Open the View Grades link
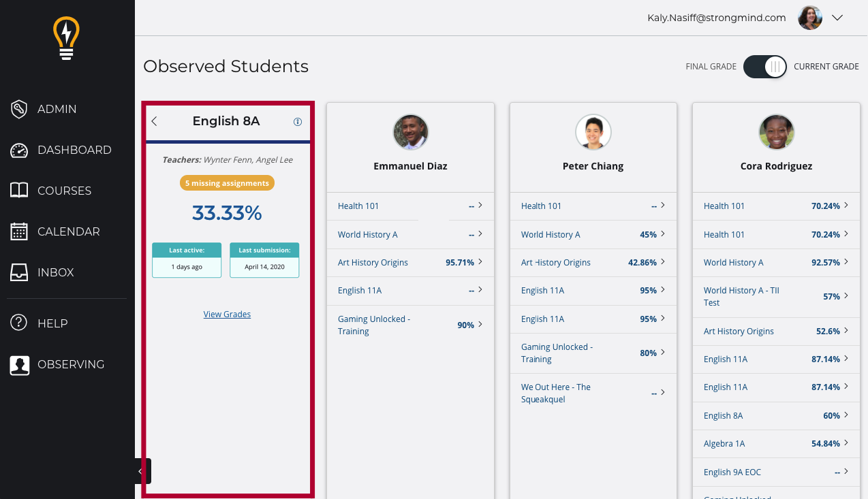Viewport: 868px width, 499px height. click(227, 315)
